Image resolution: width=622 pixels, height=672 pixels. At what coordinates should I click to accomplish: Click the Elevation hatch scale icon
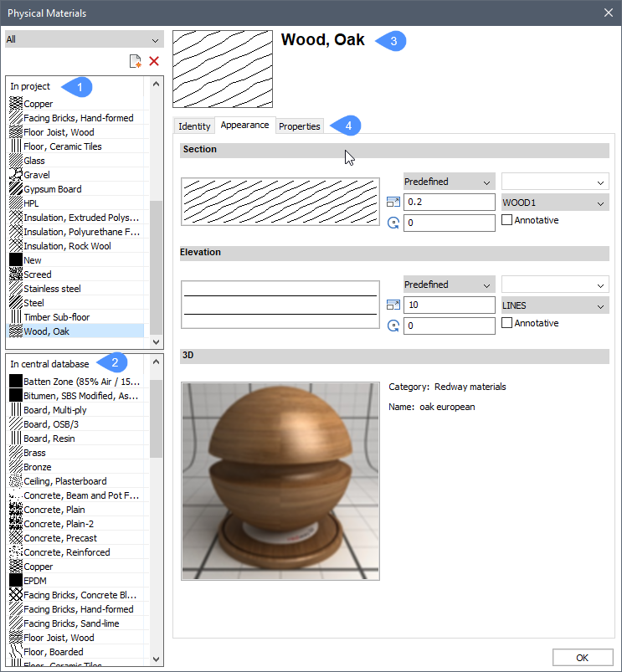pyautogui.click(x=393, y=305)
